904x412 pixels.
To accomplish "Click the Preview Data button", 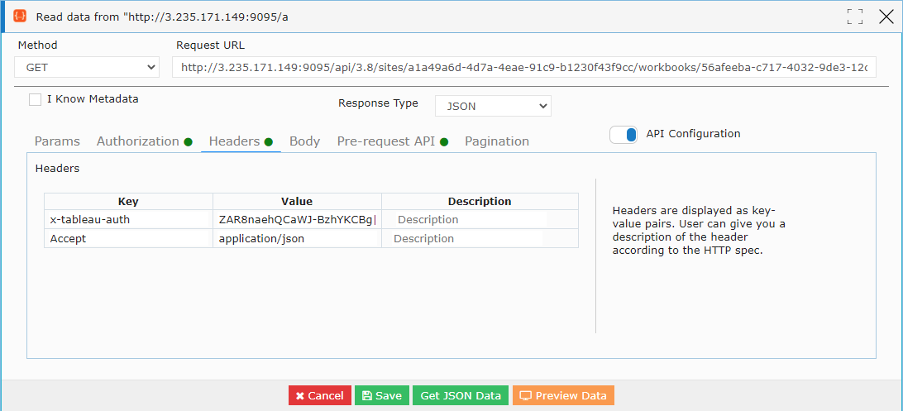I will [x=563, y=395].
